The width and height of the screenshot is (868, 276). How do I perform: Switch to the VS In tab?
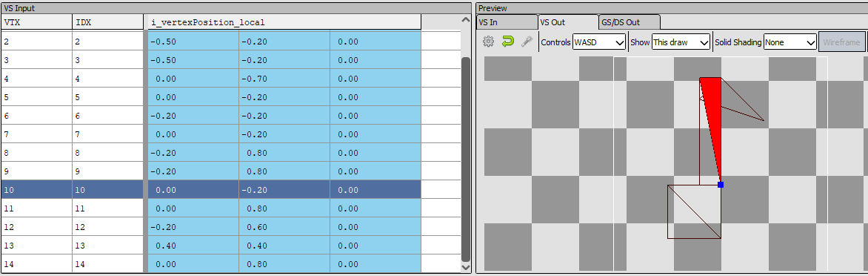507,22
